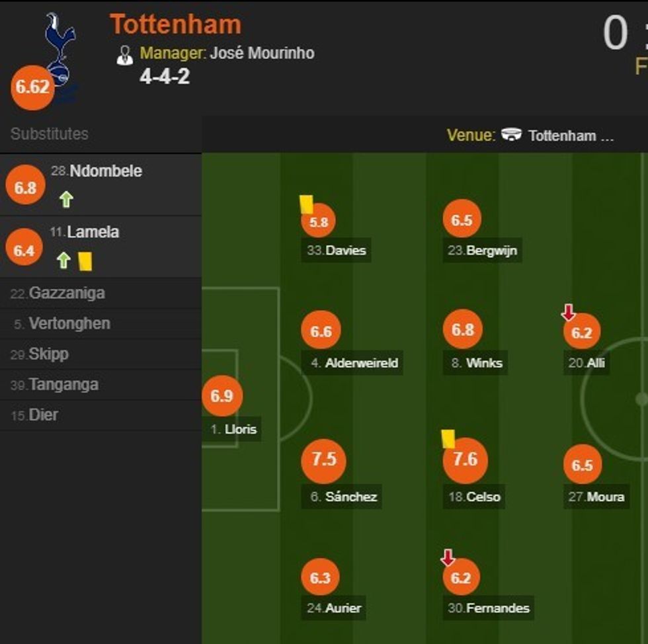Image resolution: width=648 pixels, height=644 pixels.
Task: Click the team average rating 6.62 badge
Action: click(32, 87)
